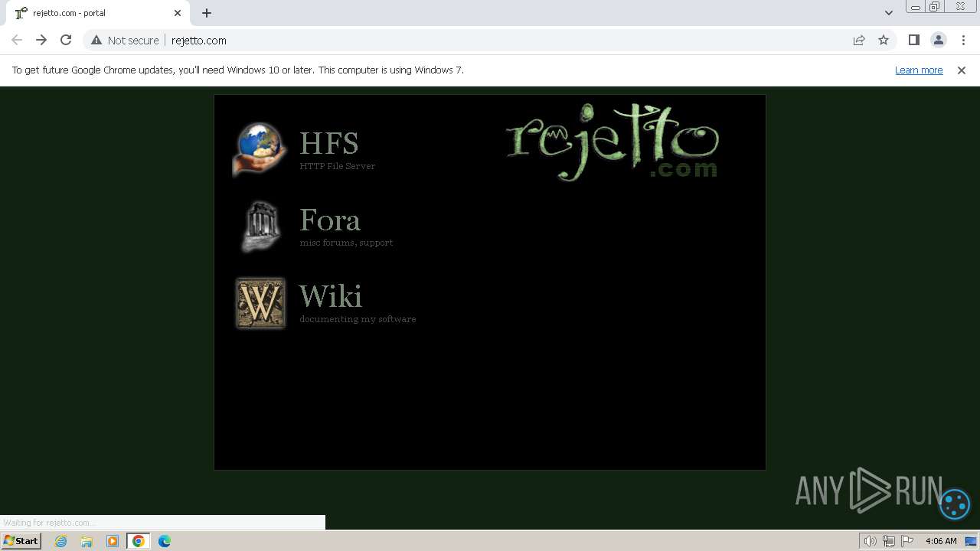Launch Internet Explorer from taskbar
The width and height of the screenshot is (980, 551).
click(60, 541)
